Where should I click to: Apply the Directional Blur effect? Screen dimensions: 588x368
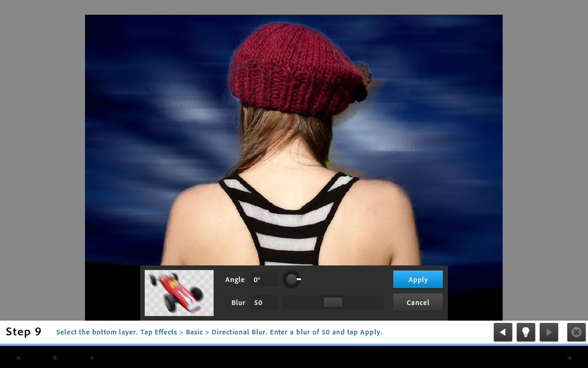tap(418, 279)
